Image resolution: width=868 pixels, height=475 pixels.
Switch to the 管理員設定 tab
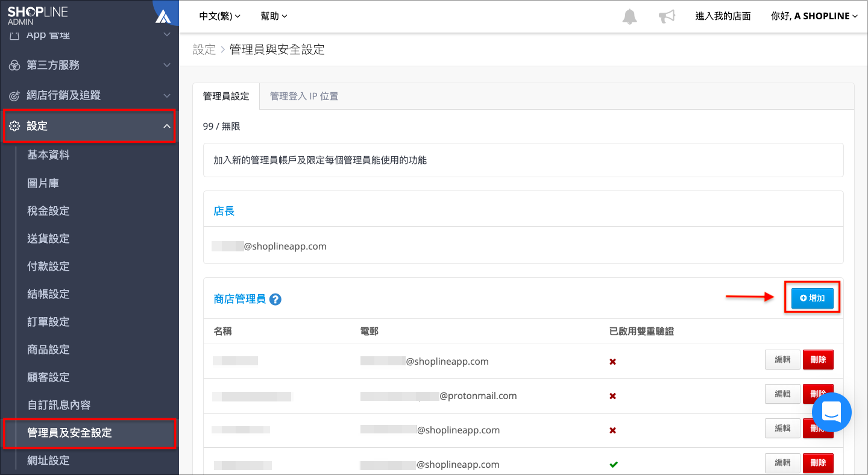pyautogui.click(x=226, y=96)
